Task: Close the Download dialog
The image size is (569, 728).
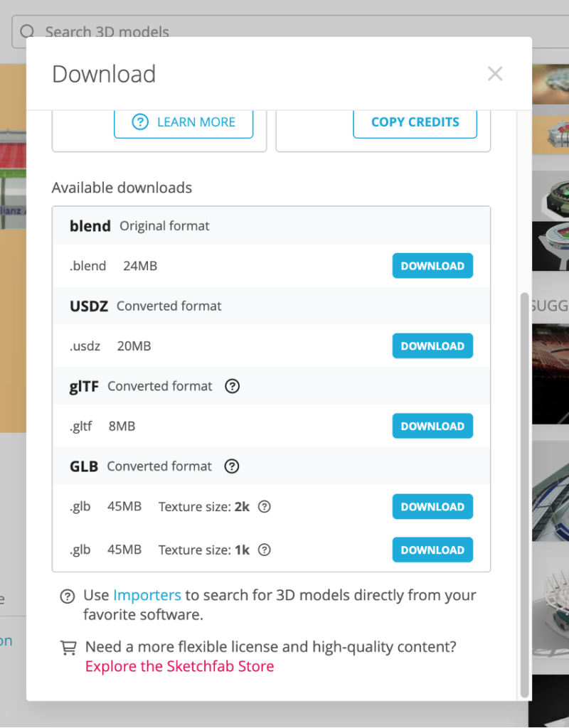Action: point(495,73)
